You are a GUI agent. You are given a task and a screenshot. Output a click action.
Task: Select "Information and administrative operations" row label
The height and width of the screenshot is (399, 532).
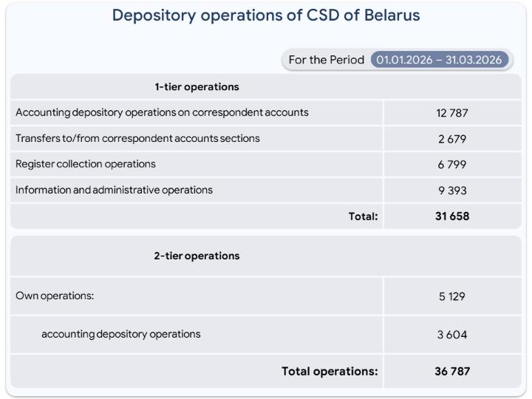coord(114,190)
